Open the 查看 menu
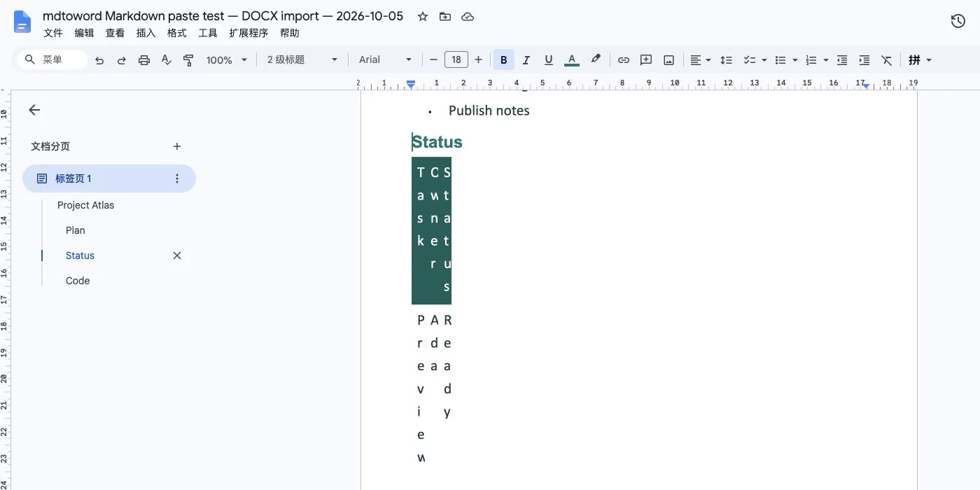Viewport: 980px width, 490px height. [115, 33]
